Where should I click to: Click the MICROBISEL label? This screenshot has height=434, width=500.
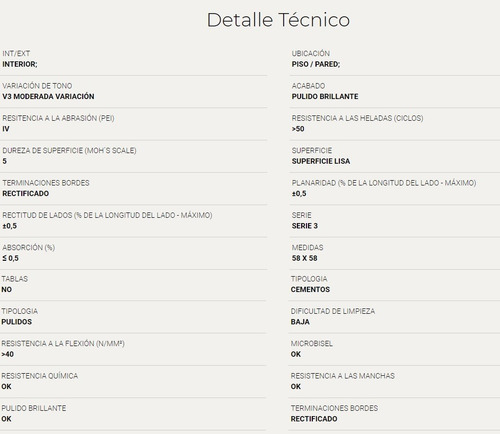coord(311,343)
